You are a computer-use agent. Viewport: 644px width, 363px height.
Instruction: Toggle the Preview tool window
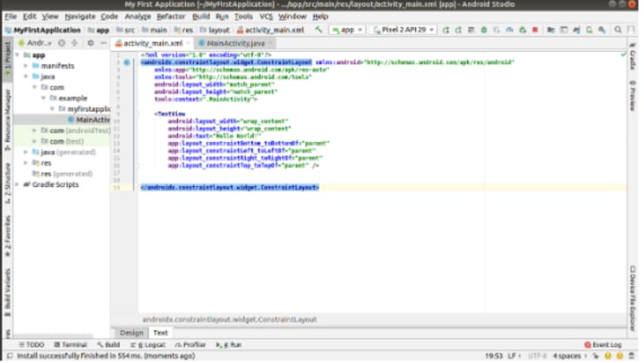633,96
